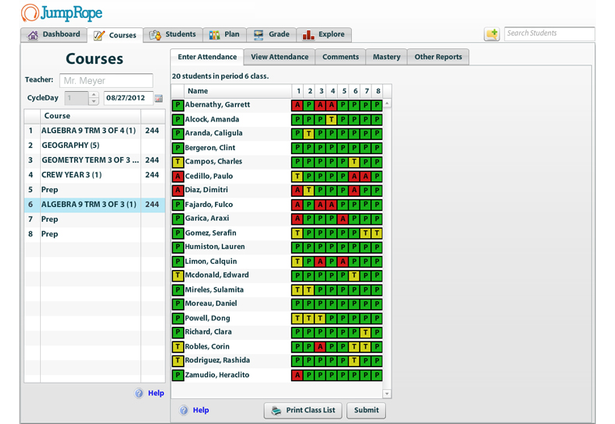The width and height of the screenshot is (615, 424).
Task: Toggle today's attendance mark for Humiston, Lauren
Action: [178, 247]
